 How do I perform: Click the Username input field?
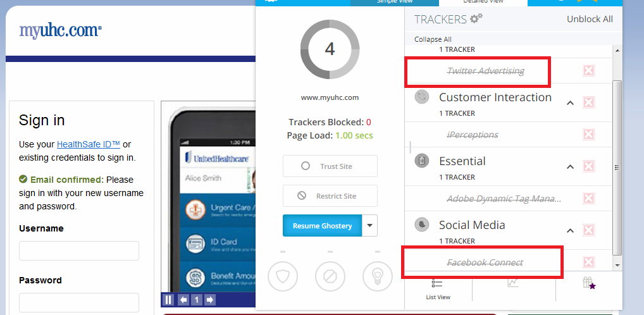[79, 250]
